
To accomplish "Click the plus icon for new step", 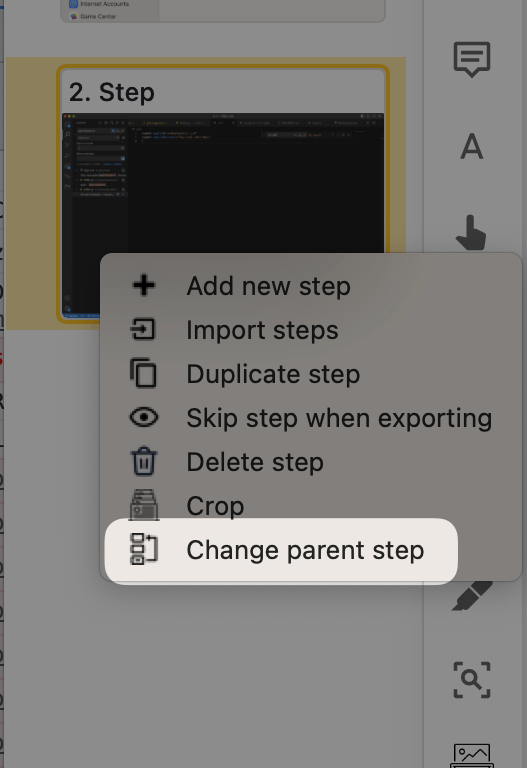I will (144, 286).
